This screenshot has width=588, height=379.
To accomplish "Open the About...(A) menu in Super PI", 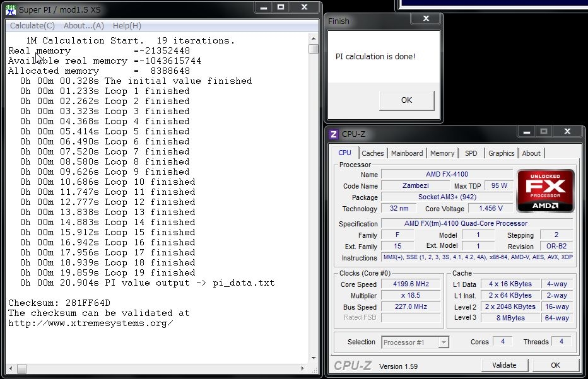I will click(84, 25).
